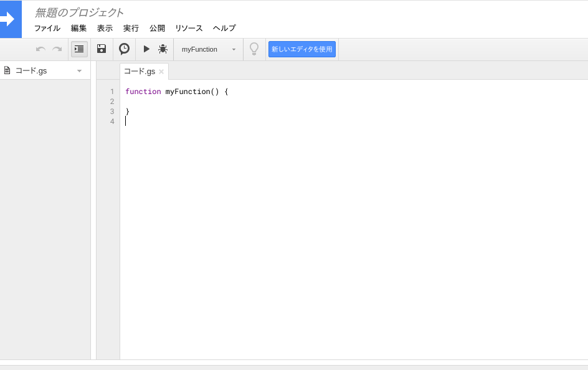Click the 無題のプロジェクト title to rename it
The height and width of the screenshot is (370, 588).
[77, 12]
